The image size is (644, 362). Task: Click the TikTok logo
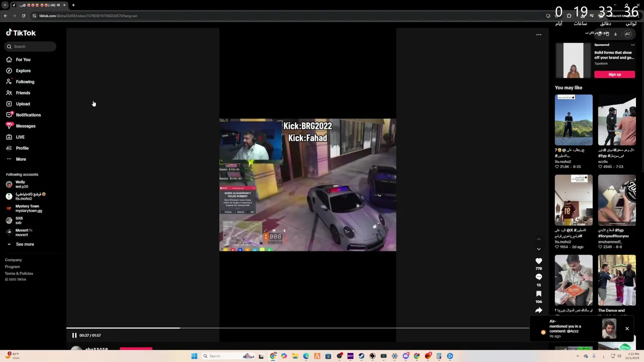[x=21, y=33]
